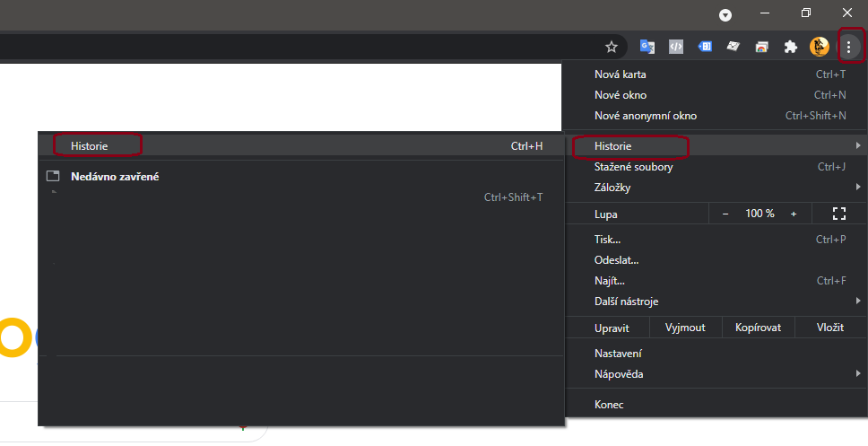Click the three-dot Chrome menu button
The image size is (868, 446).
pyautogui.click(x=849, y=47)
